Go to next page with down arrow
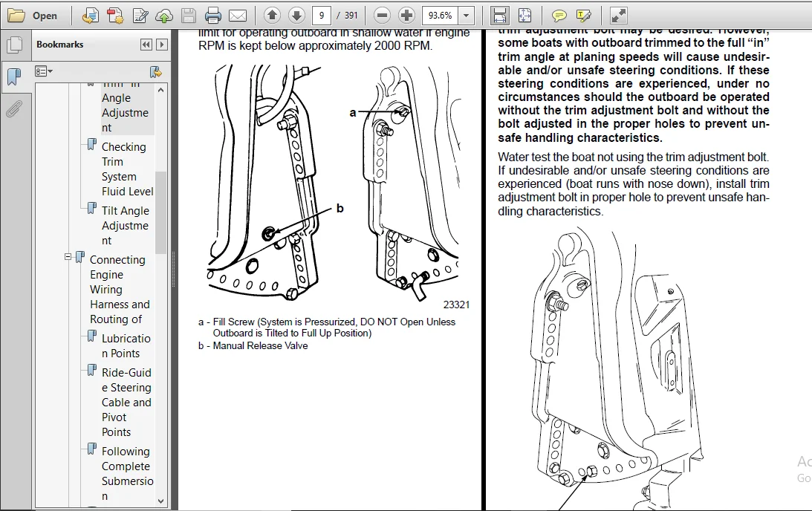The height and width of the screenshot is (511, 812). coord(296,16)
